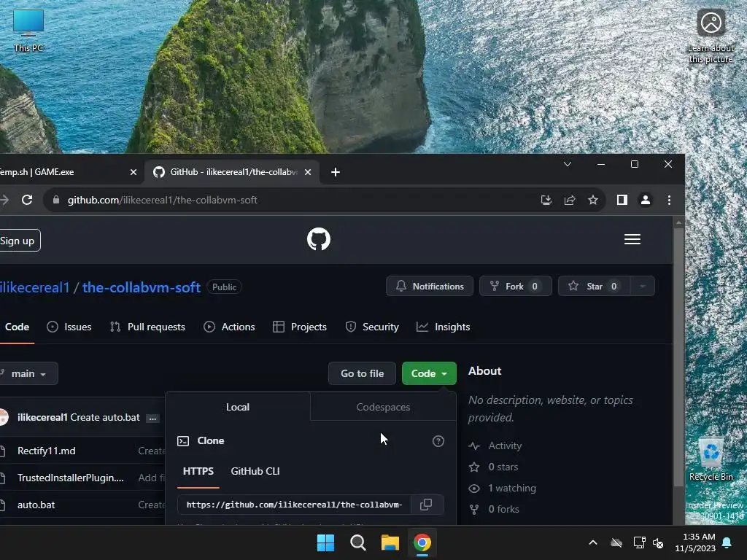The height and width of the screenshot is (560, 747).
Task: Open the Insights tab
Action: tap(443, 327)
